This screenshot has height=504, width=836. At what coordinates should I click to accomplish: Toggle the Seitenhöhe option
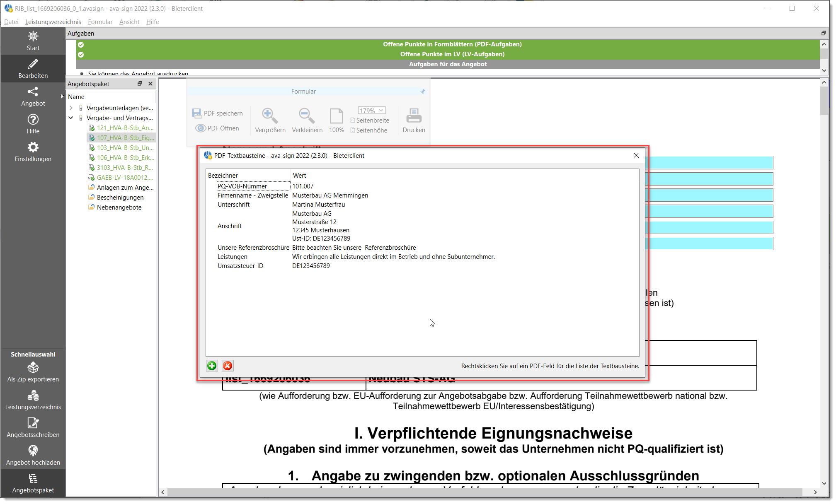pos(369,130)
